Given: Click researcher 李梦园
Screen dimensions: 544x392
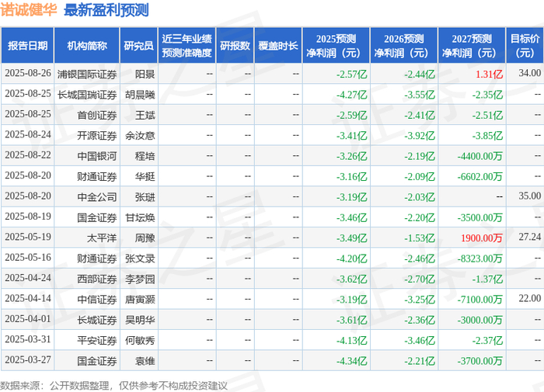Looking at the screenshot, I should tap(140, 279).
